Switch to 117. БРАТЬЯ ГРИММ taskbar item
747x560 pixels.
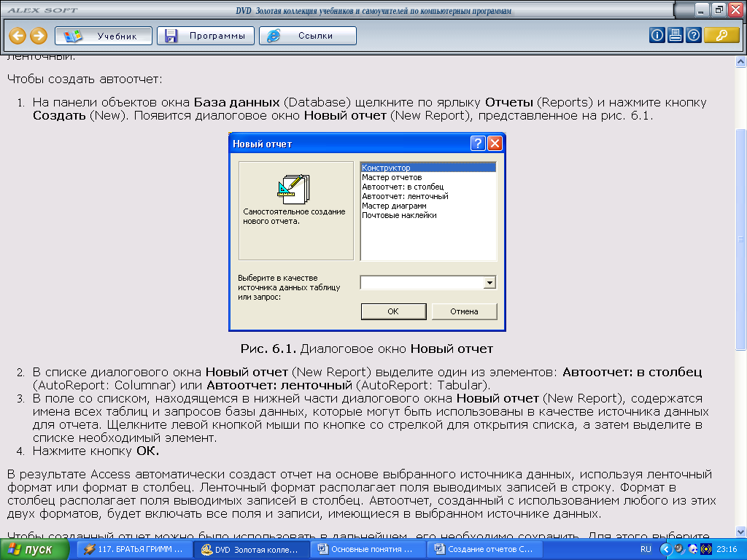135,550
